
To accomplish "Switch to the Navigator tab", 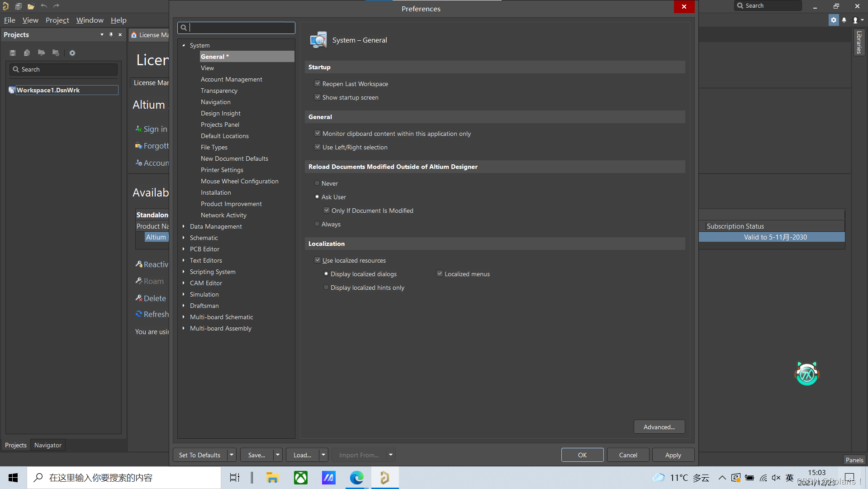I will (48, 445).
